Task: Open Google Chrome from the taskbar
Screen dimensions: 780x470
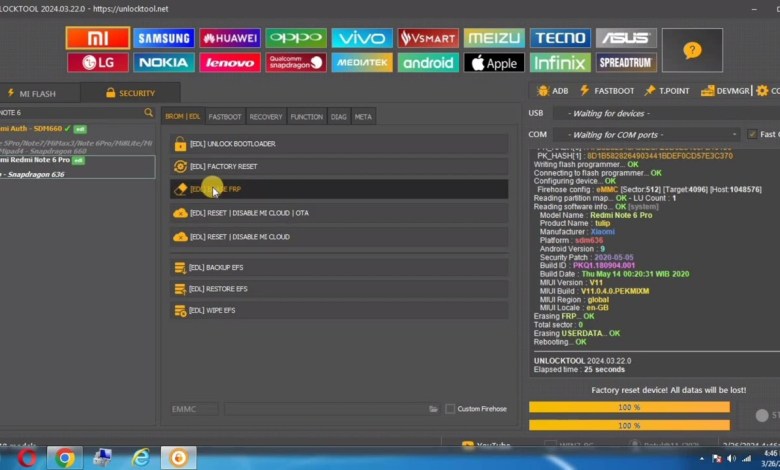Action: [65, 458]
